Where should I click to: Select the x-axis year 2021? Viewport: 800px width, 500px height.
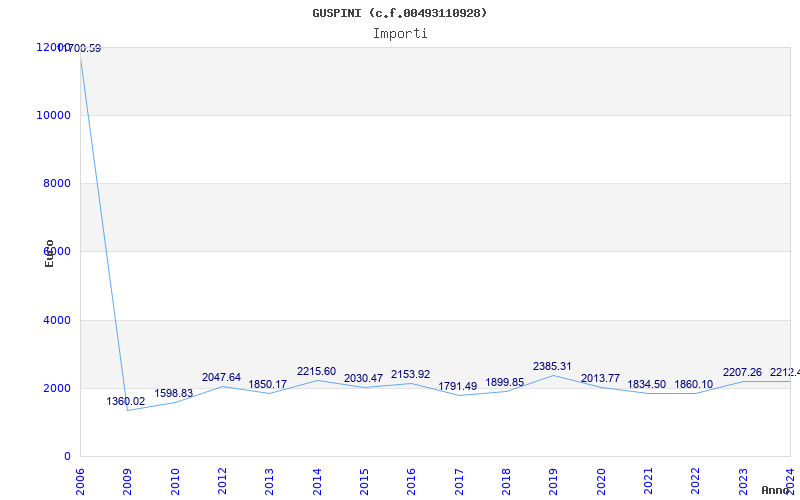click(x=648, y=481)
